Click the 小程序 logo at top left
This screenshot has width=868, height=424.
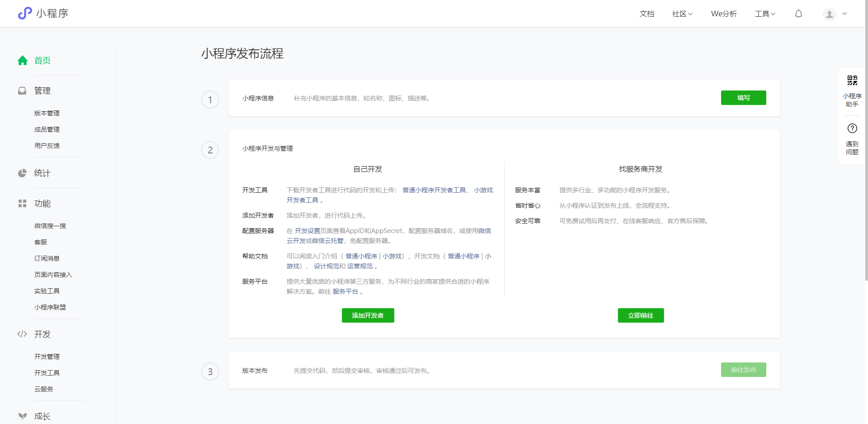pos(43,13)
